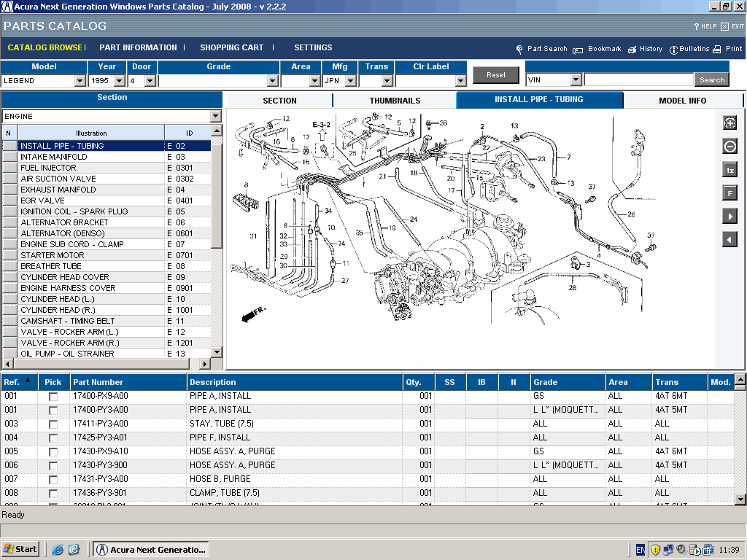
Task: Select Pick checkbox for HOSE B, PURGE
Action: (x=53, y=480)
